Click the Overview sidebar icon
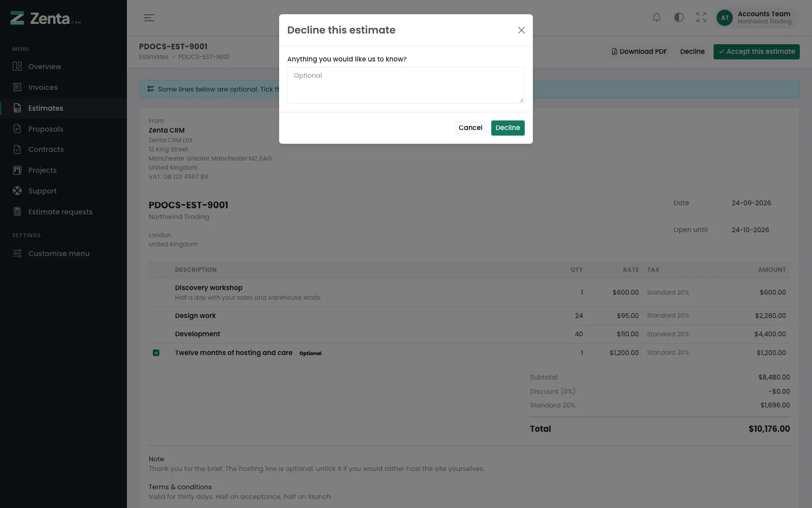Screen dimensions: 812x508 tap(17, 67)
